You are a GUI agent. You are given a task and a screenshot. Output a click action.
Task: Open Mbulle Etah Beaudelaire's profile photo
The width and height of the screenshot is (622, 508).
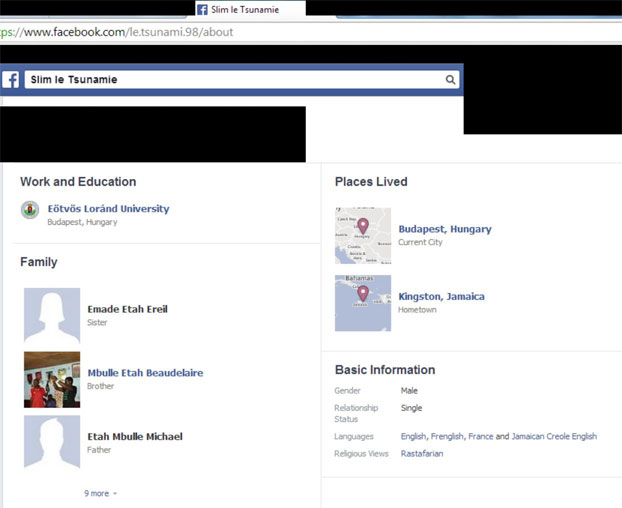(x=51, y=379)
